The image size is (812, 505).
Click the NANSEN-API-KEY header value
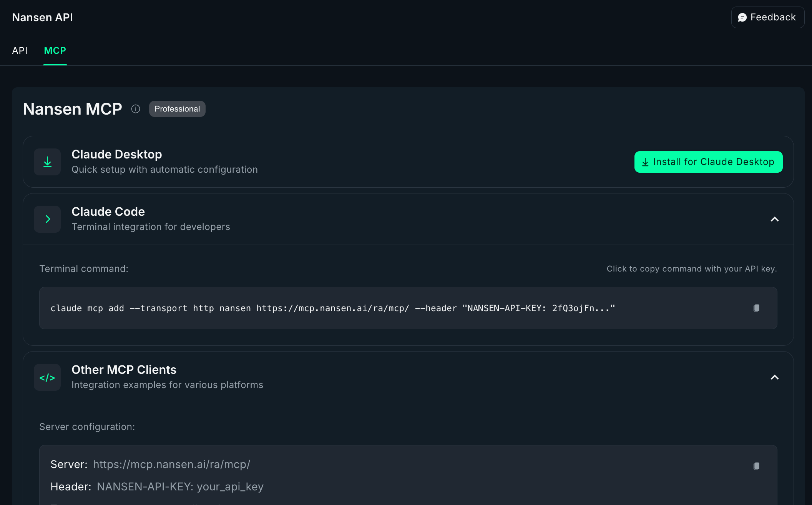pyautogui.click(x=180, y=487)
